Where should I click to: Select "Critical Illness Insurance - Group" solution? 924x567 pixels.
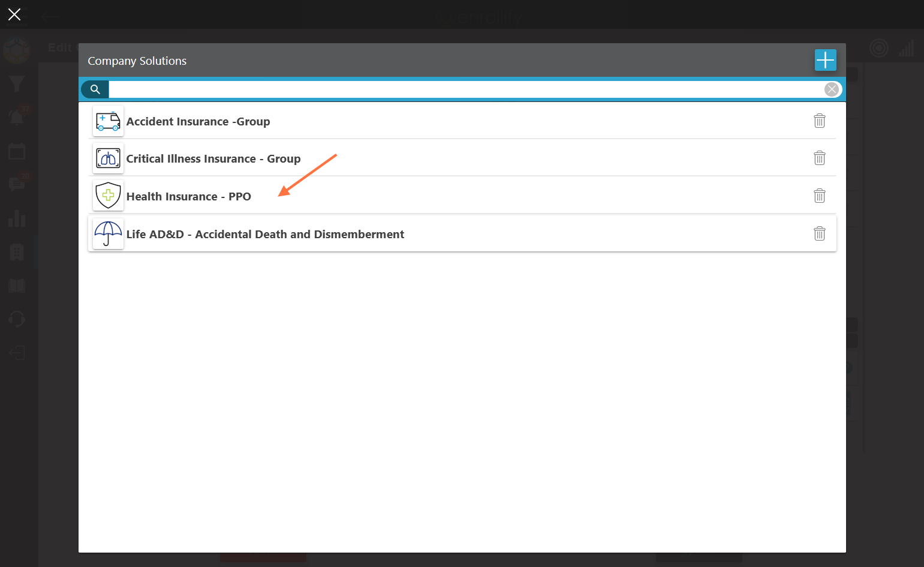[x=462, y=158]
